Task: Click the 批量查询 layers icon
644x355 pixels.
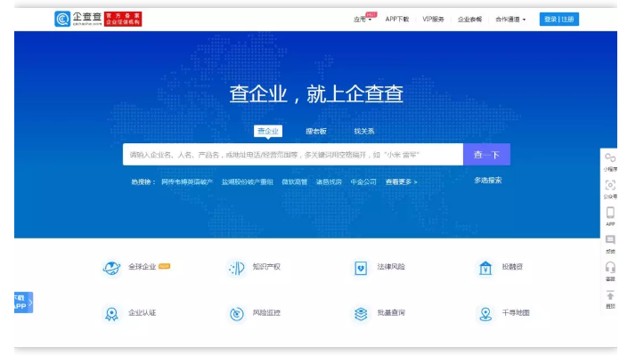Action: coord(361,314)
